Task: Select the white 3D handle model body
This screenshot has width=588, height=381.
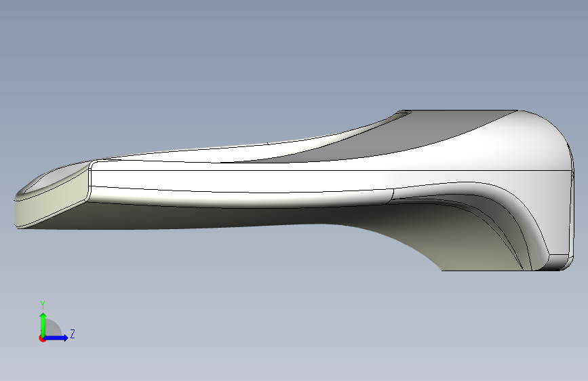Action: click(x=294, y=190)
